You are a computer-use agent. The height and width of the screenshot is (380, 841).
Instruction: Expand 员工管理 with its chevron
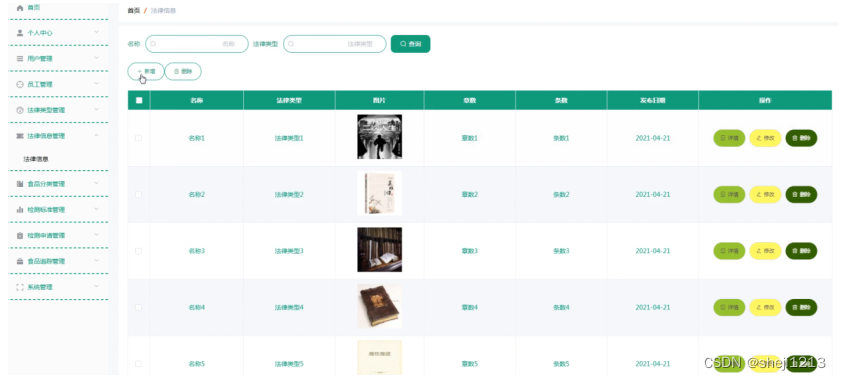97,84
